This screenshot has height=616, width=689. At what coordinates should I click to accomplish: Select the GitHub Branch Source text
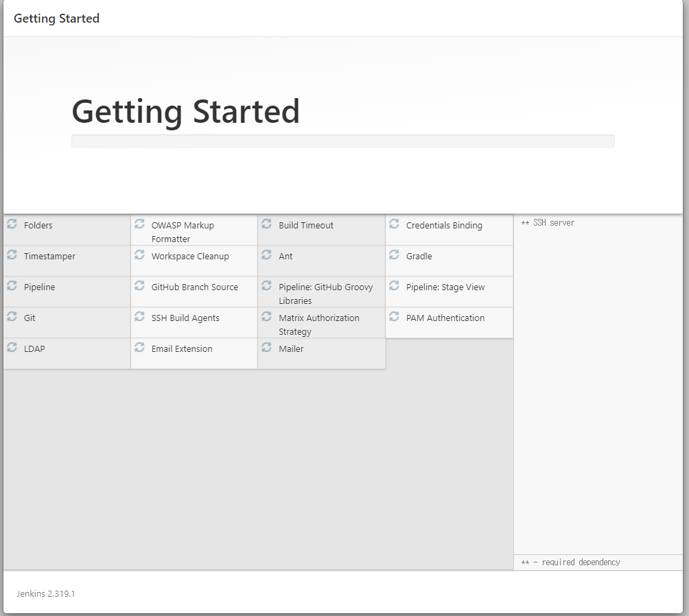195,287
